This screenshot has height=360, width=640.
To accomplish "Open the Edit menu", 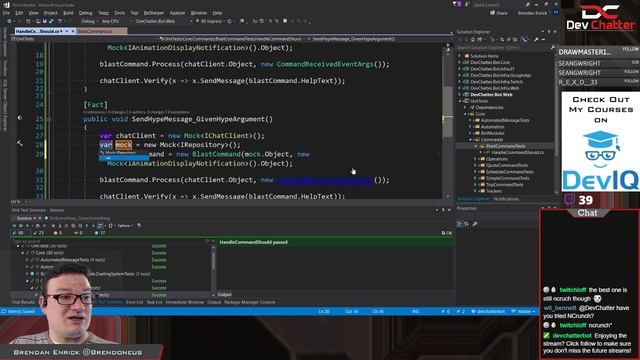I will tap(19, 13).
